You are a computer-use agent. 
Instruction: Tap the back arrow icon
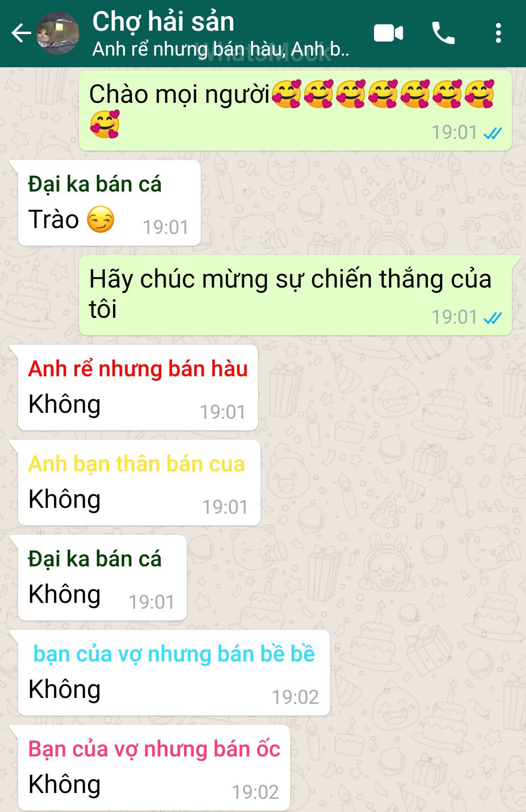coord(21,34)
